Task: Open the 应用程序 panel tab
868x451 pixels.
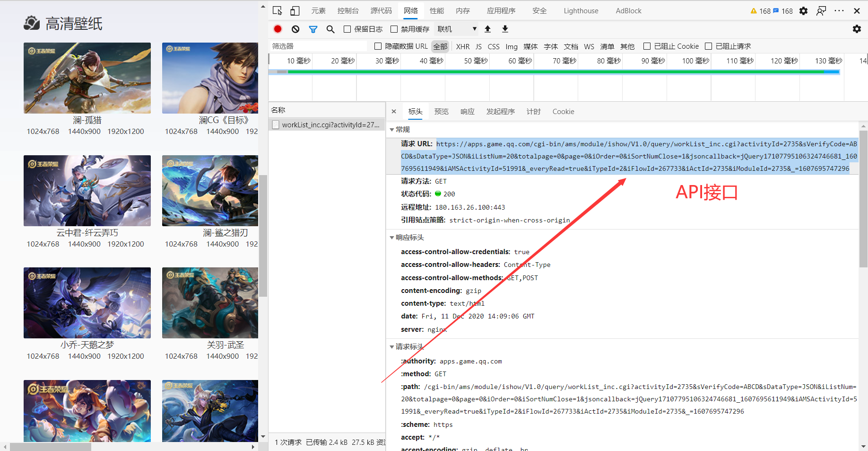Action: click(x=501, y=10)
